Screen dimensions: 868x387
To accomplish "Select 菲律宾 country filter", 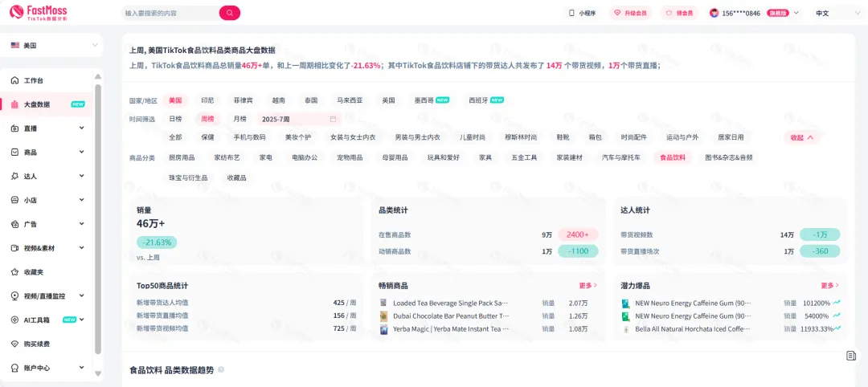I will (243, 100).
